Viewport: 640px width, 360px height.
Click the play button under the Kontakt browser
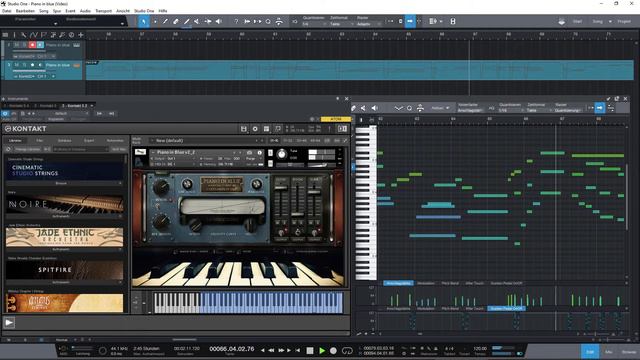9,322
